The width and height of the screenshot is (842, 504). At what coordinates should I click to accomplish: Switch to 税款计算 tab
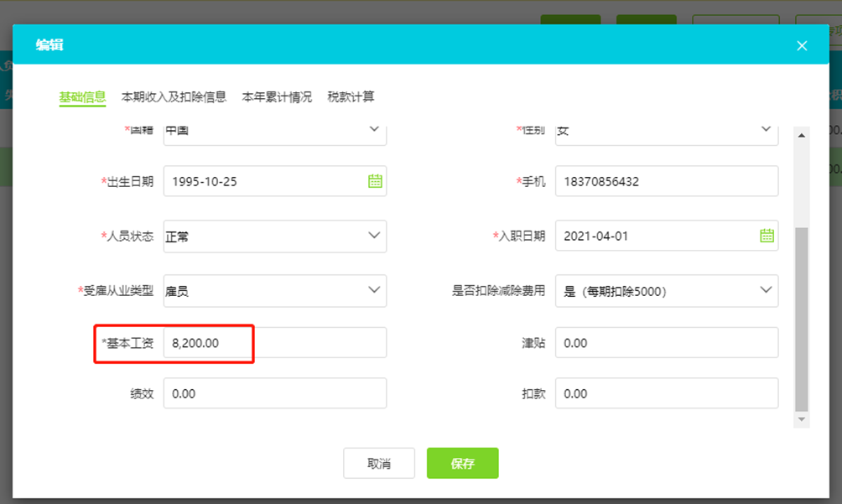(351, 97)
